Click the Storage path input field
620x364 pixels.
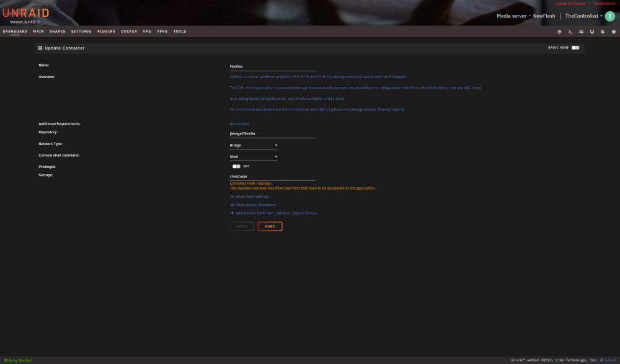(272, 177)
